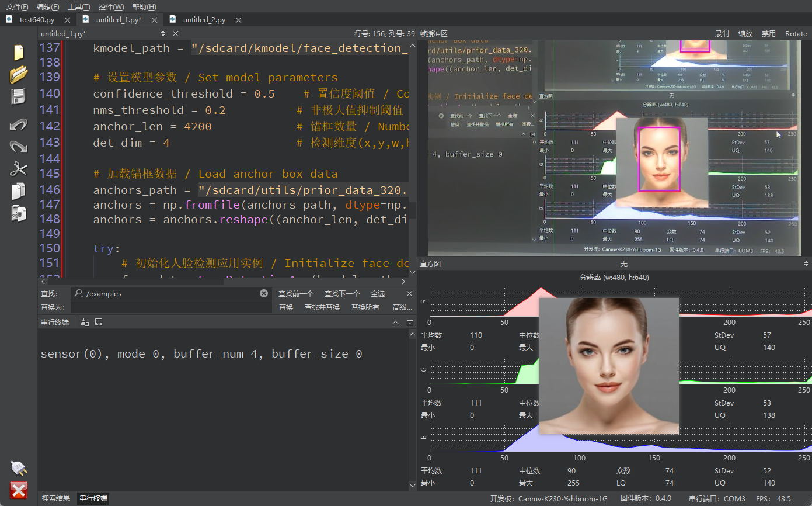Open the untitled_1.py document selector dropdown

pyautogui.click(x=163, y=34)
